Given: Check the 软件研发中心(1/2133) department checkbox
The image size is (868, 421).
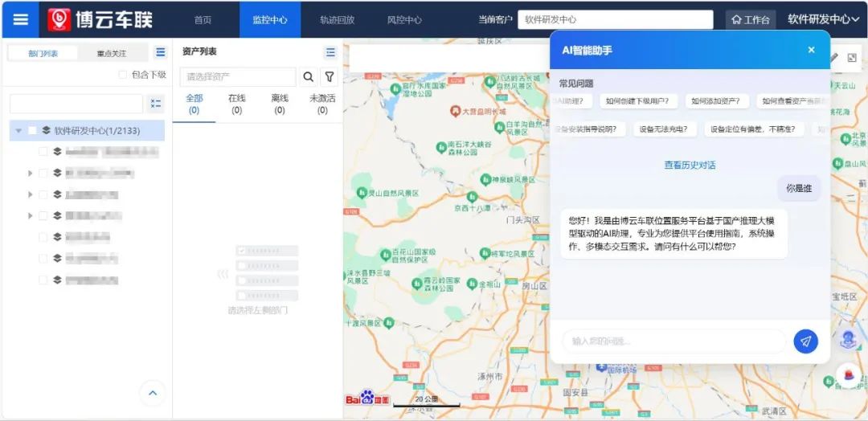Looking at the screenshot, I should pos(32,130).
